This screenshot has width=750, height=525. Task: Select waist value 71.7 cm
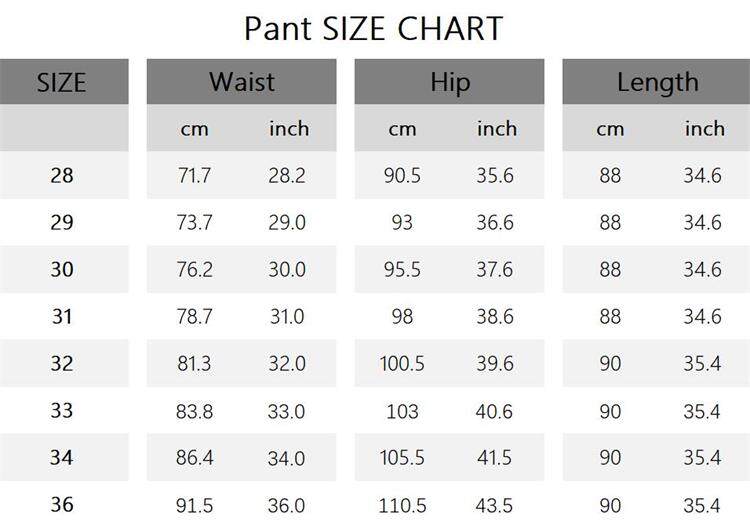[x=194, y=176]
